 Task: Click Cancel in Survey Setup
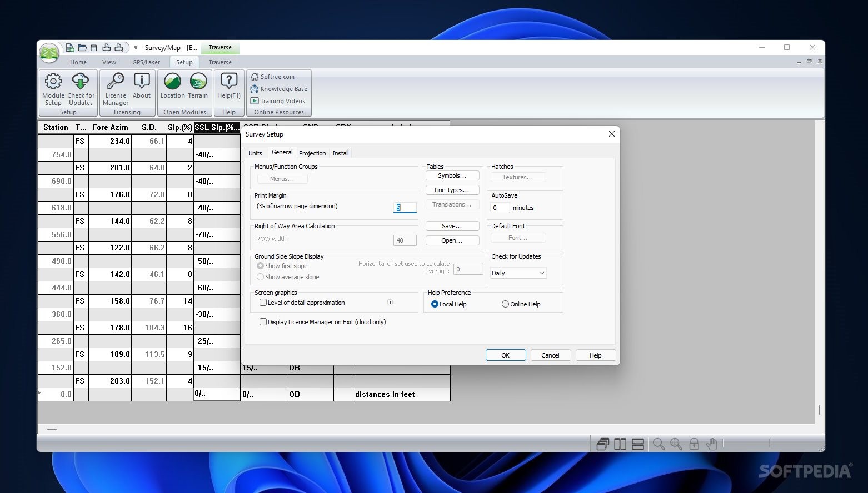(x=551, y=355)
